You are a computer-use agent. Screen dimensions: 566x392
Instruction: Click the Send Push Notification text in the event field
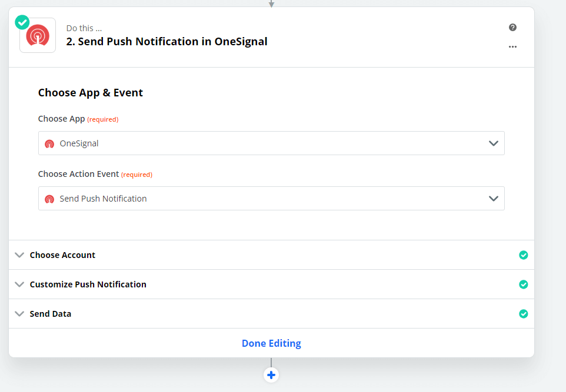(104, 199)
